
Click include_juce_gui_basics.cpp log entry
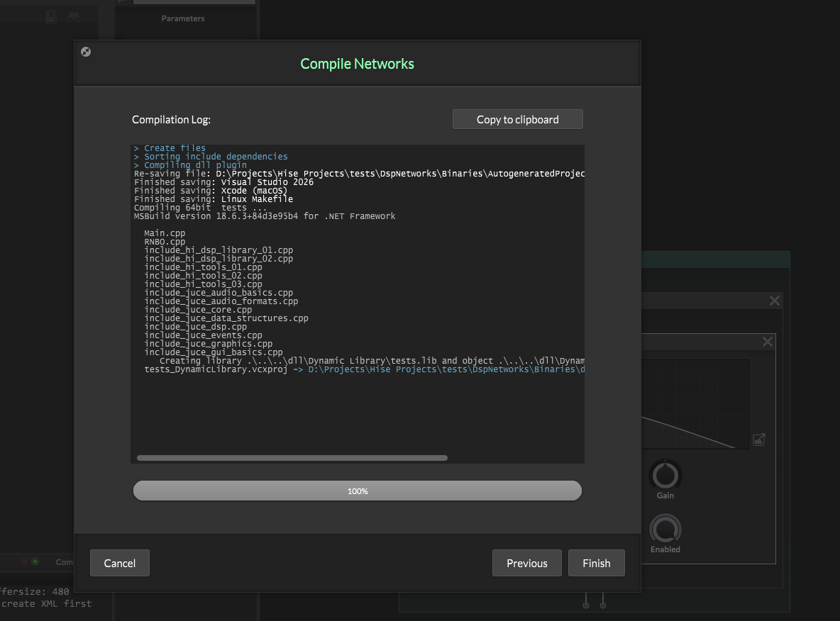point(214,352)
